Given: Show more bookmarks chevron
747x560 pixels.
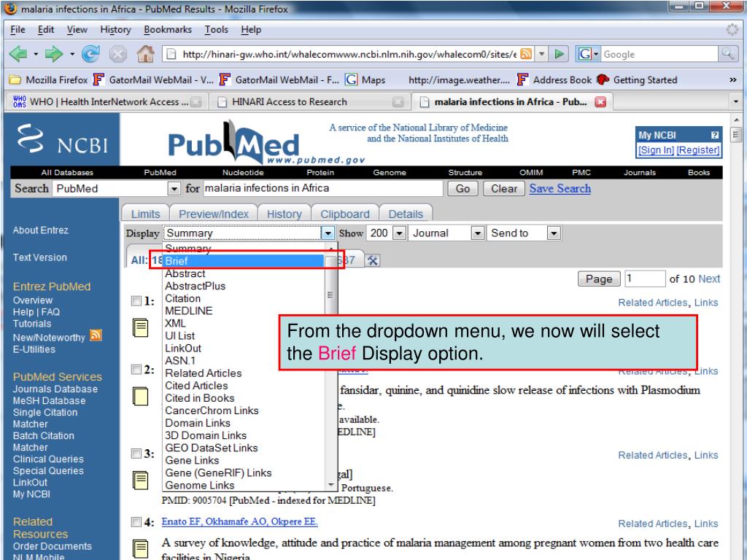Looking at the screenshot, I should pyautogui.click(x=732, y=80).
